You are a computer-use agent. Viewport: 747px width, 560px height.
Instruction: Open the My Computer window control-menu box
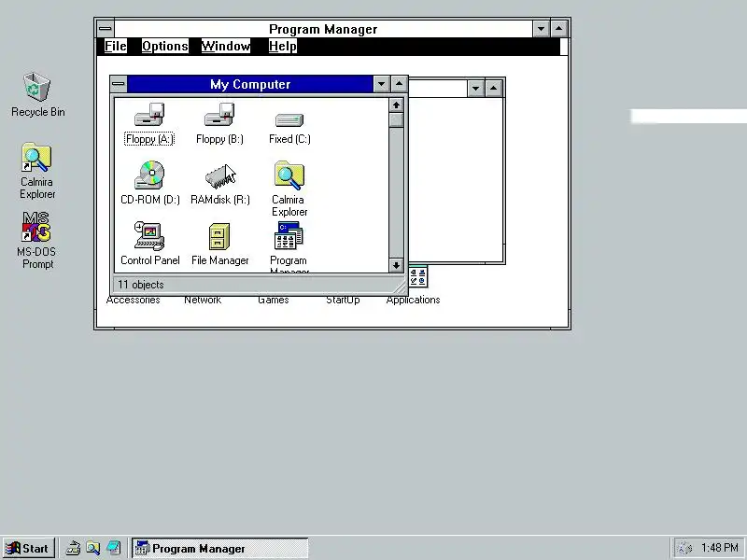[x=119, y=84]
